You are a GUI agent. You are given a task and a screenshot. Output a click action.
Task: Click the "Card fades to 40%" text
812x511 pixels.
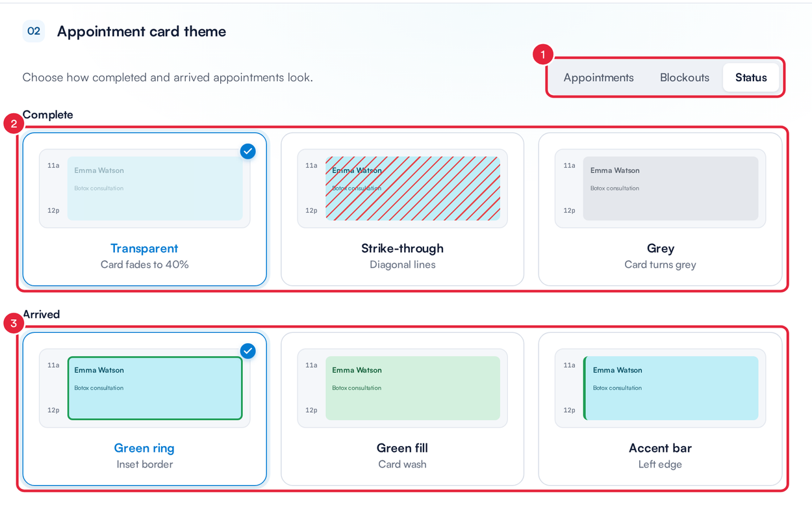[x=144, y=265]
